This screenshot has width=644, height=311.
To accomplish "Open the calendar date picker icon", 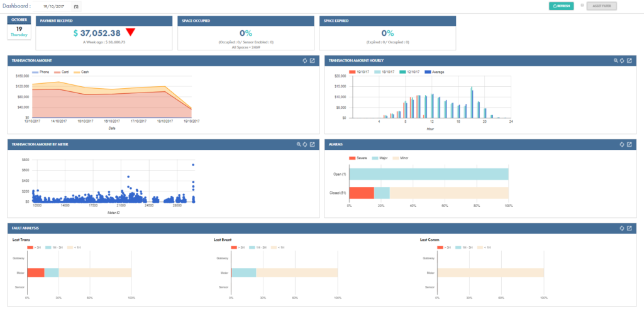I will click(x=76, y=6).
